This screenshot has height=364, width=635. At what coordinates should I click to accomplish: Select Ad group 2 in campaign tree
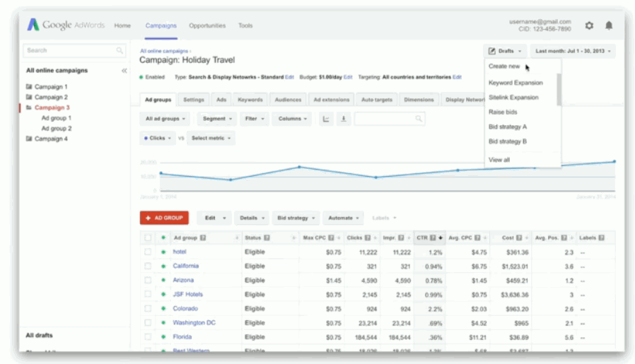tap(57, 129)
